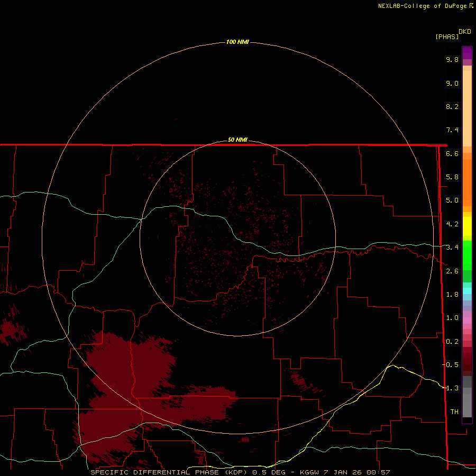
Task: Click the 3.4 value on the color scale
Action: (452, 248)
